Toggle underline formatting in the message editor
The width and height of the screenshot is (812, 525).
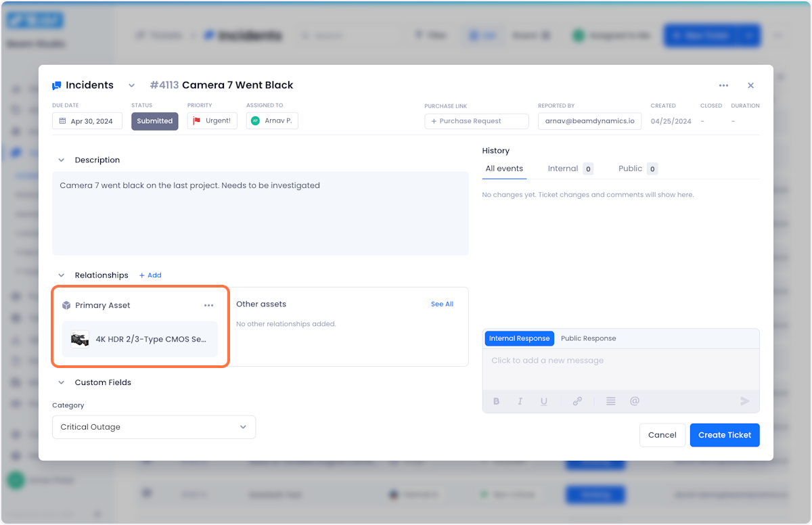tap(544, 401)
